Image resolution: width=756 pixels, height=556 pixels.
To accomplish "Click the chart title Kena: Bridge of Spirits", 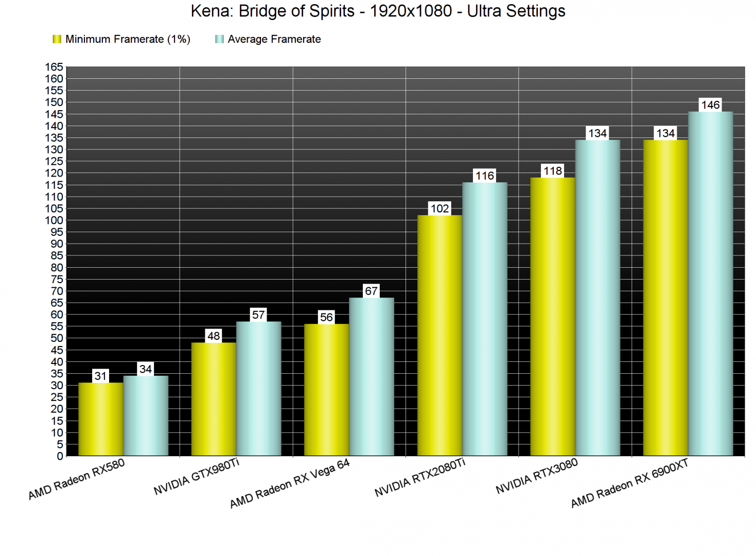I will [x=378, y=11].
